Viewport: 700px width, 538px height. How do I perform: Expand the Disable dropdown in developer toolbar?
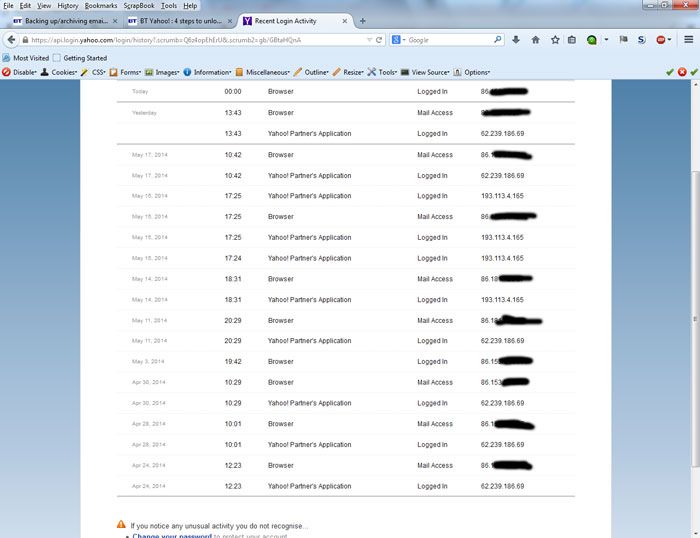(x=20, y=72)
